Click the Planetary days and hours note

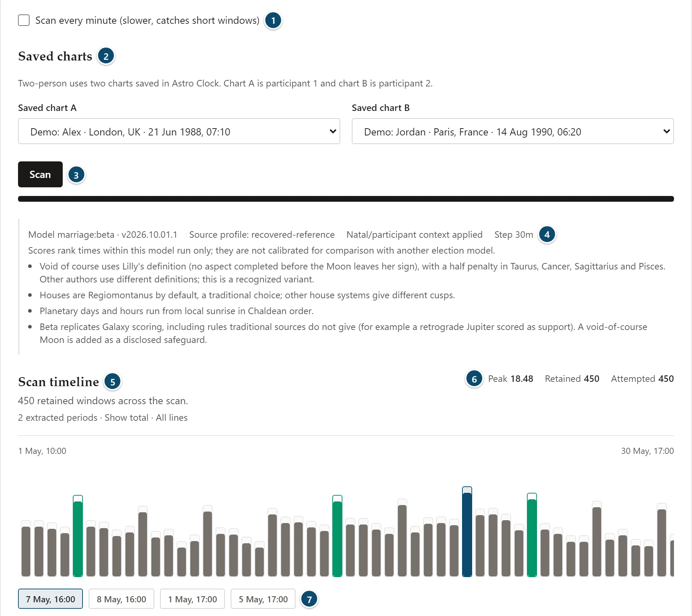pyautogui.click(x=177, y=311)
